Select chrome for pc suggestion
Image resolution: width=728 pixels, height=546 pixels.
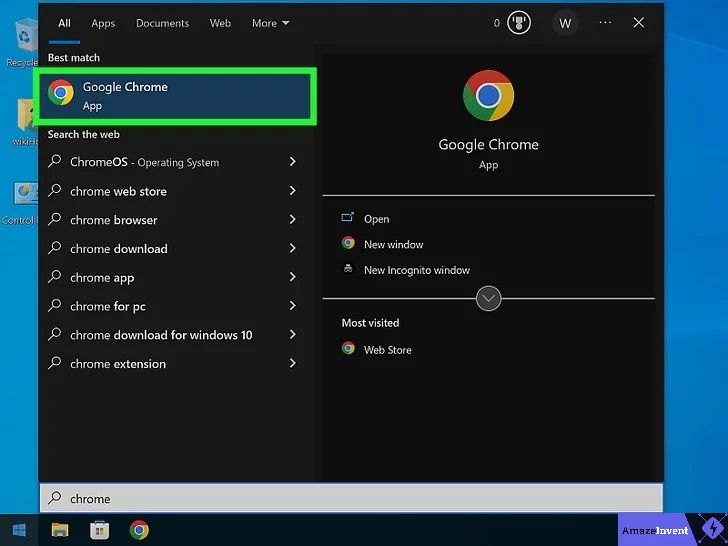[108, 306]
